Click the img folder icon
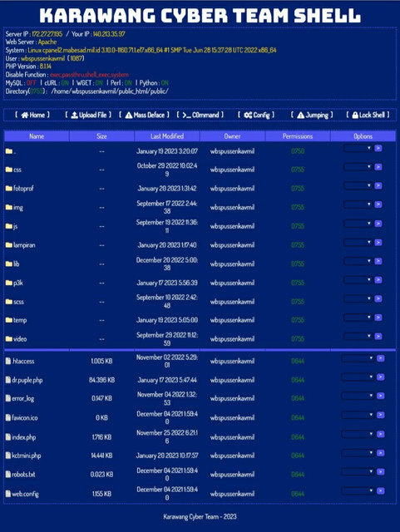The height and width of the screenshot is (532, 400). (x=9, y=207)
